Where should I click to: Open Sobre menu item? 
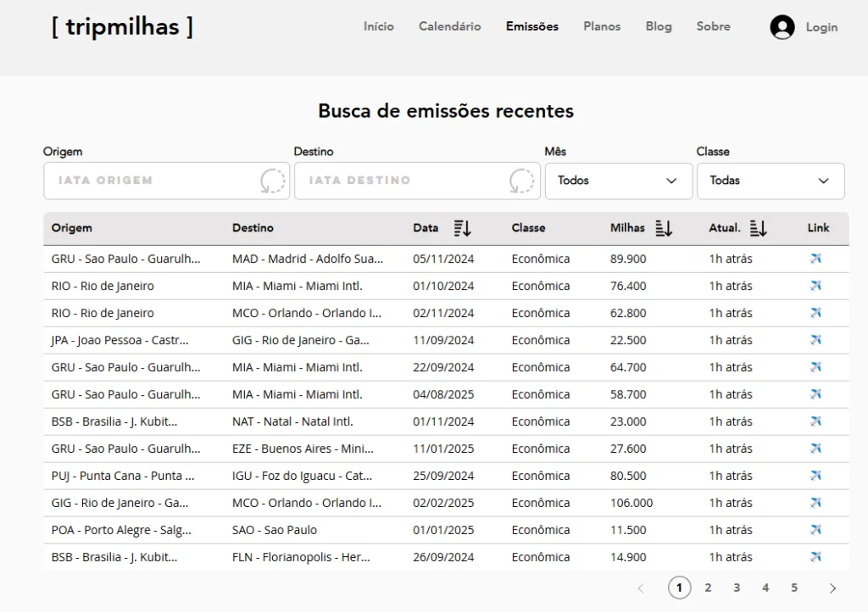click(x=713, y=26)
